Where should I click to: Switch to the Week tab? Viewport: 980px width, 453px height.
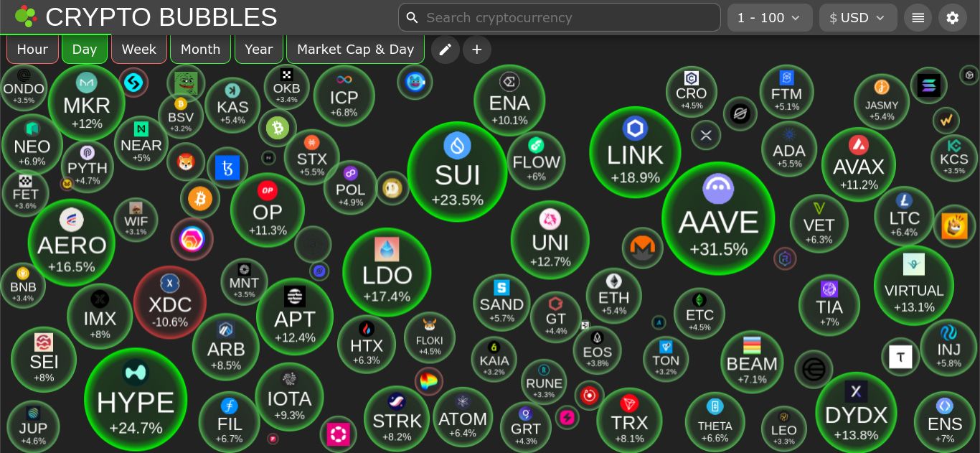click(139, 49)
